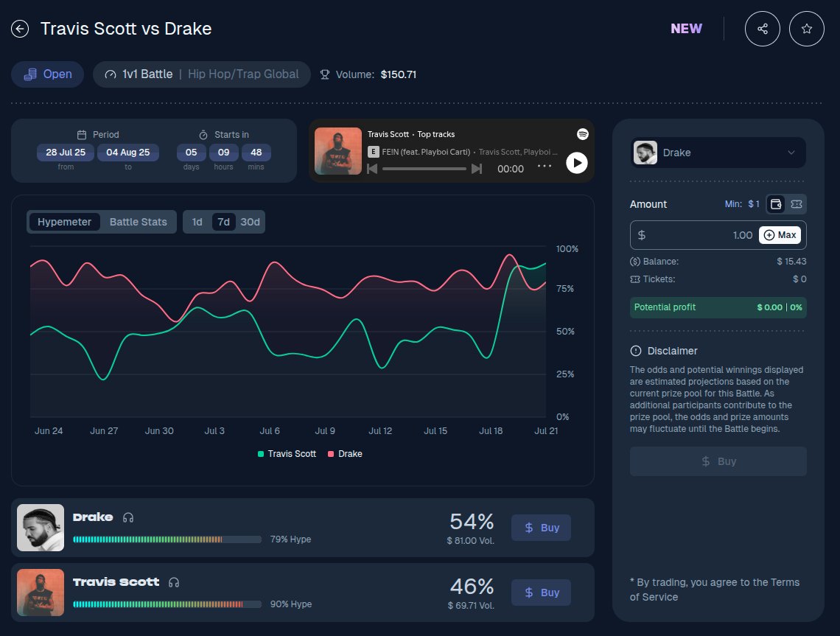Share this battle via share icon

pyautogui.click(x=763, y=29)
